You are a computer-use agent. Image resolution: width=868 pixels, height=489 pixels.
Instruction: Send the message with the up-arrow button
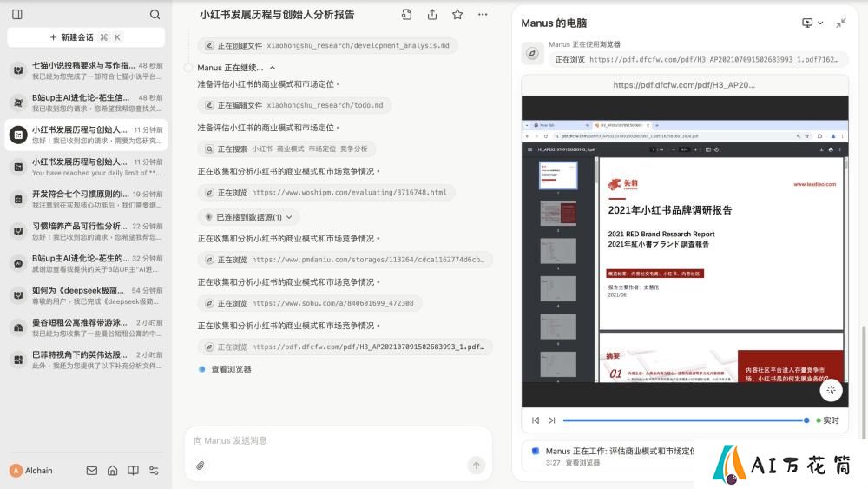click(x=476, y=466)
